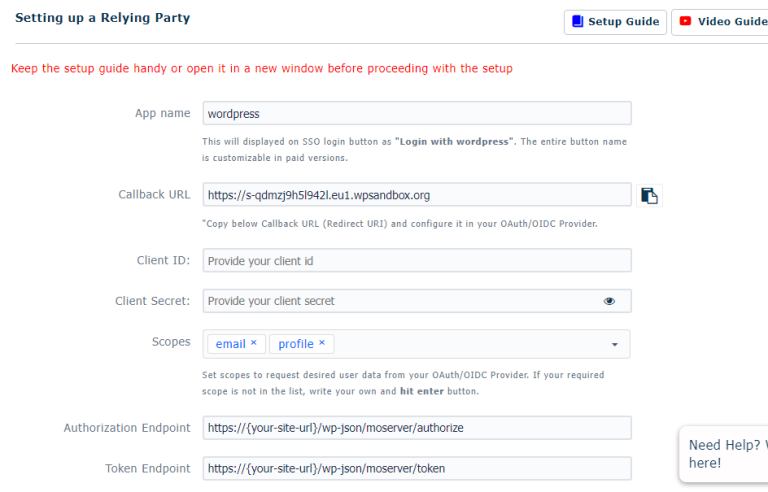Image resolution: width=768 pixels, height=492 pixels.
Task: Focus the Callback URL text field
Action: [x=416, y=195]
